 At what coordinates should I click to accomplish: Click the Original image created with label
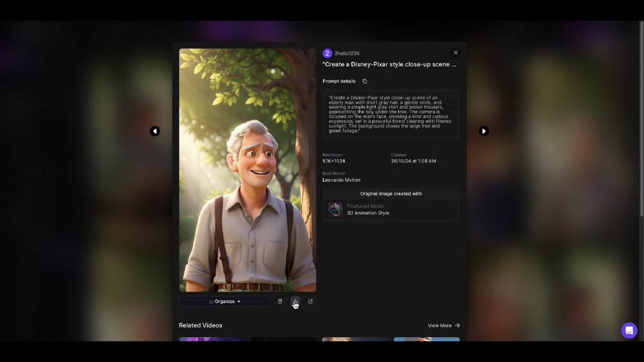tap(391, 194)
